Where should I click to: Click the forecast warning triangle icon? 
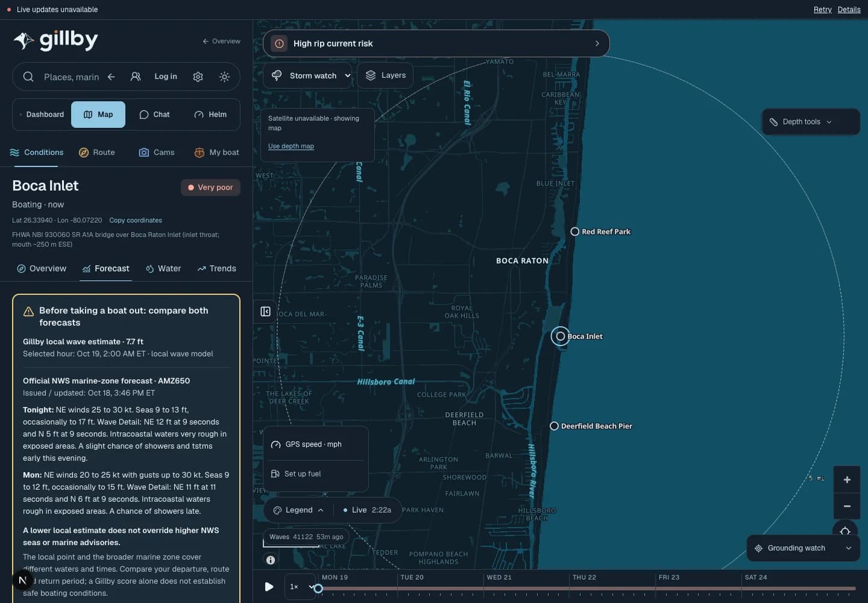coord(28,312)
